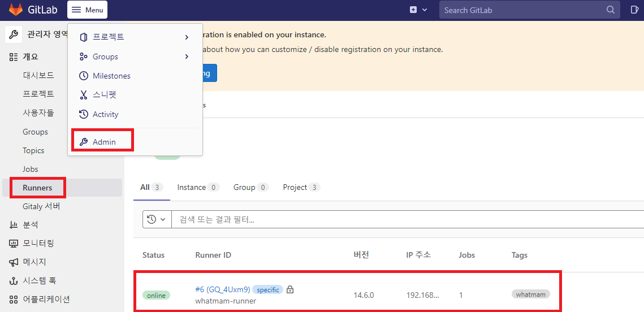Image resolution: width=644 pixels, height=312 pixels.
Task: Click the whatmam-runner description text
Action: click(x=226, y=301)
